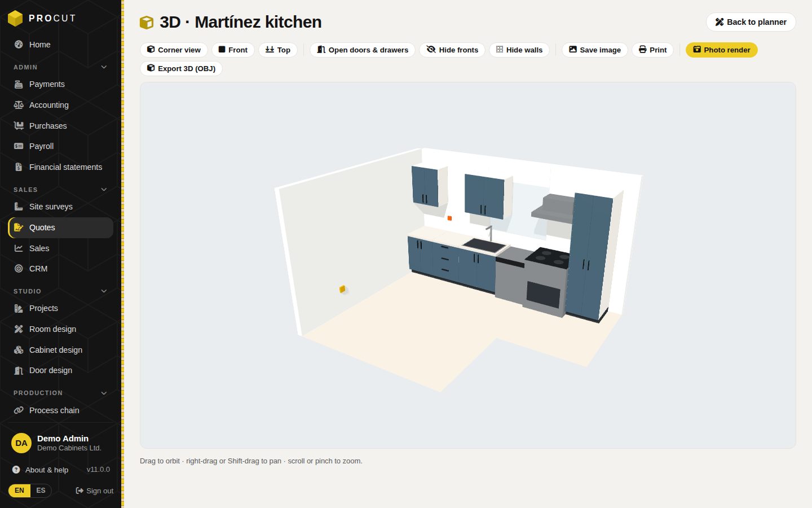This screenshot has width=812, height=508.
Task: Click Export 3D (OBJ) button
Action: (x=181, y=68)
